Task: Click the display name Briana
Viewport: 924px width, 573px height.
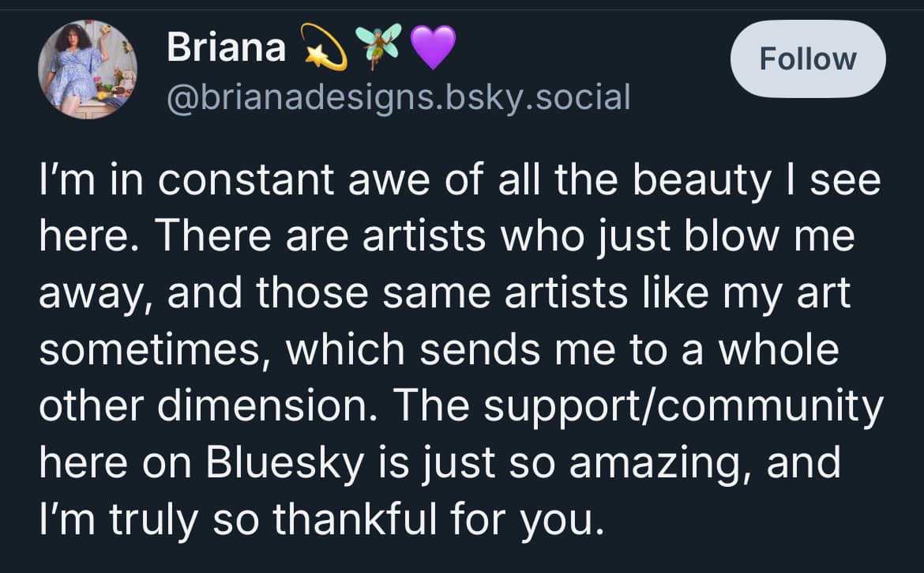Action: pyautogui.click(x=226, y=49)
